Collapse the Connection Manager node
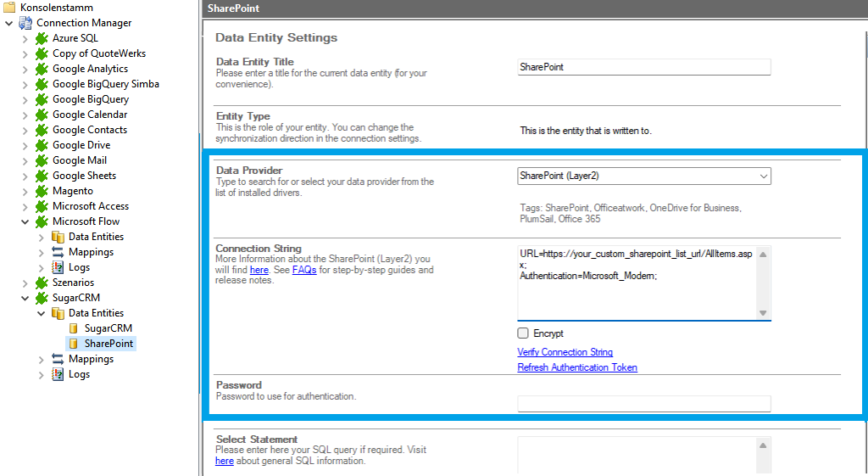868x476 pixels. coord(8,23)
